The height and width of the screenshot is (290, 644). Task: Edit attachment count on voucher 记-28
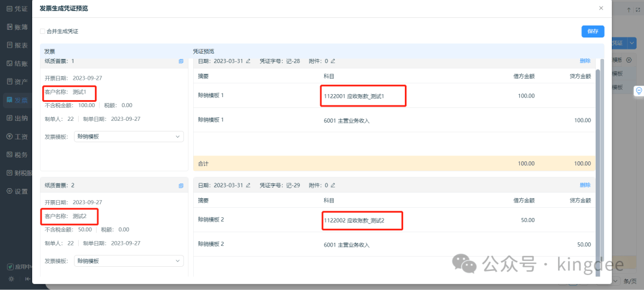[333, 61]
